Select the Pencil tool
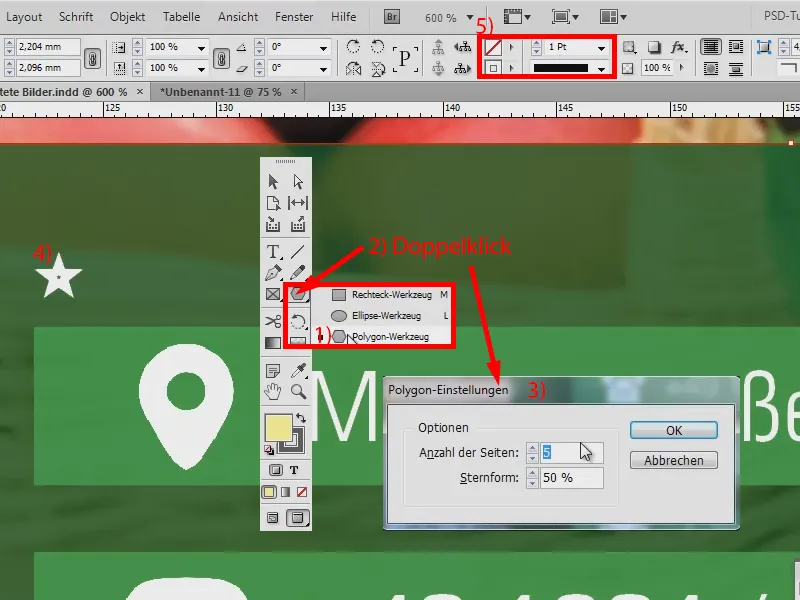 coord(298,273)
